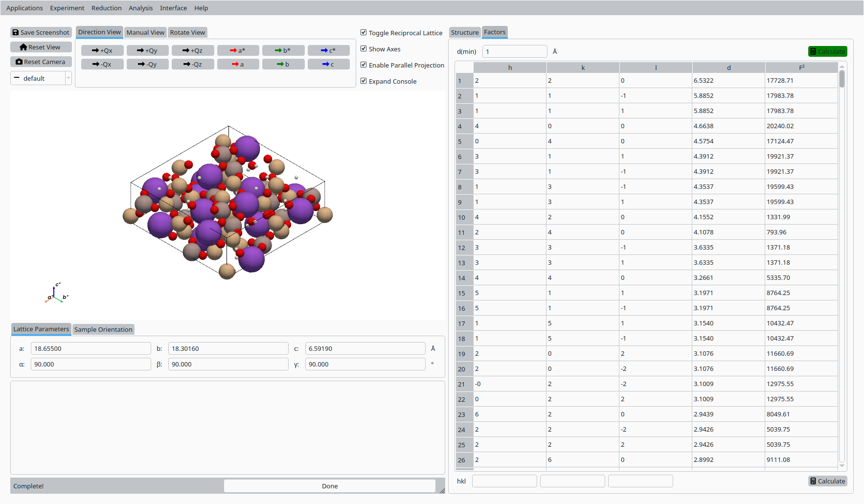Click the +Qx direction arrow
Screen dimensions: 864x504
pos(102,50)
